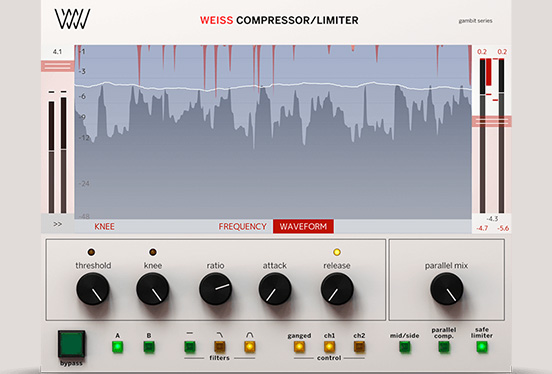Image resolution: width=552 pixels, height=374 pixels.
Task: Expand the side panel with >> arrows
Action: (58, 224)
